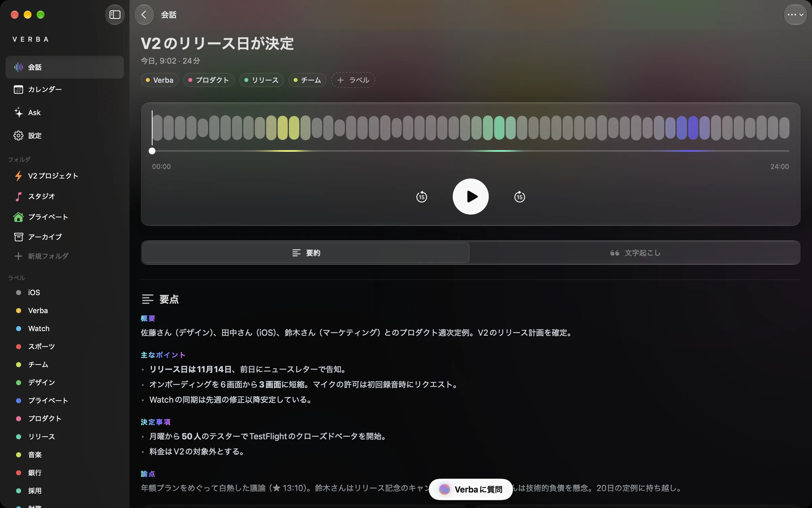Image resolution: width=812 pixels, height=508 pixels.
Task: Filter by the iOS label
Action: click(65, 292)
